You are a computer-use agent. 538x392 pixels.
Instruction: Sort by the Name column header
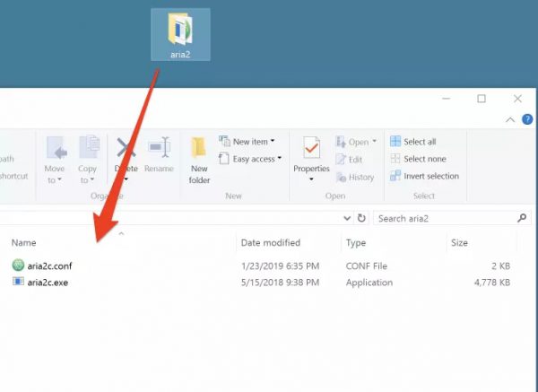point(23,243)
